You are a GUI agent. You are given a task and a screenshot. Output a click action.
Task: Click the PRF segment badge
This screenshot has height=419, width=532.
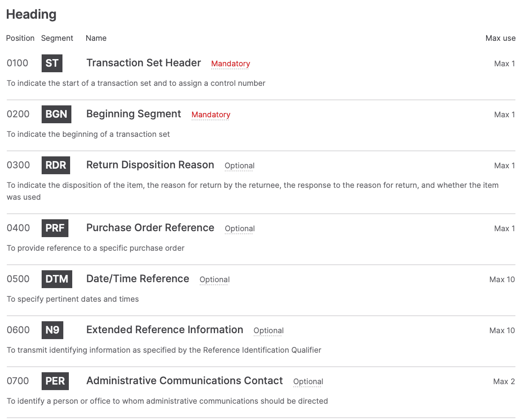(x=55, y=228)
